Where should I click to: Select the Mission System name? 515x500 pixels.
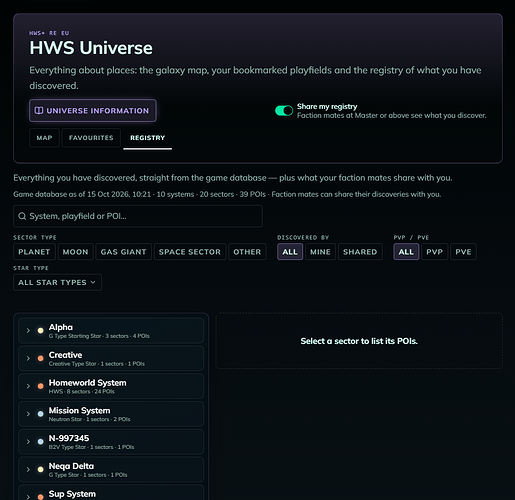(79, 411)
